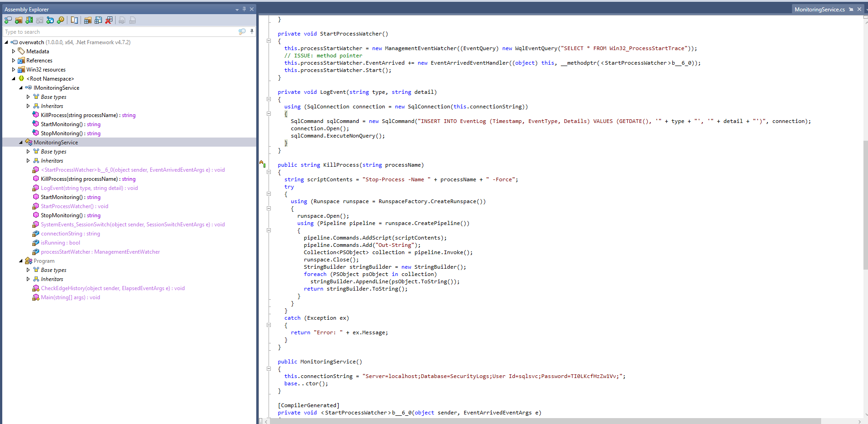Select the isRunning : bool field
Screen dimensions: 868x424
(61, 243)
